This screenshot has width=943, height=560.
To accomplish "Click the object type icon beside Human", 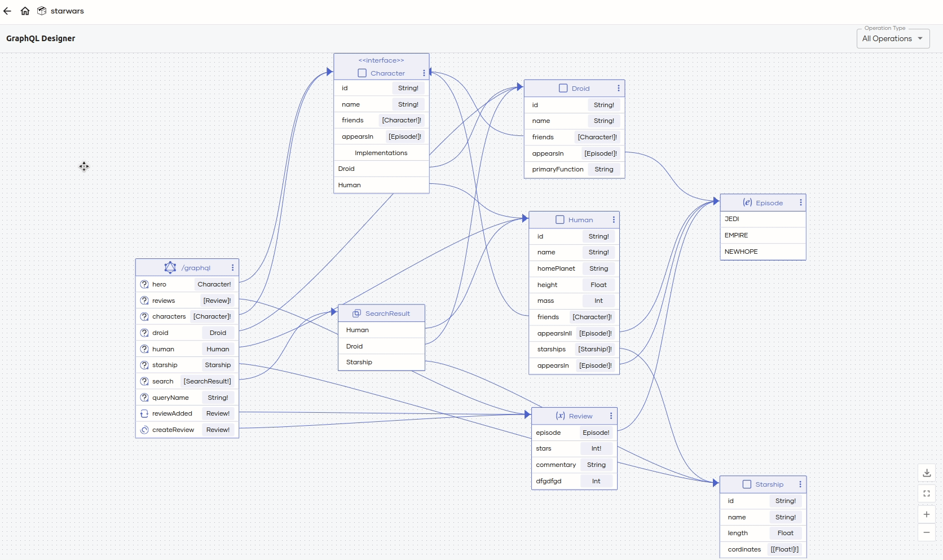I will [560, 220].
